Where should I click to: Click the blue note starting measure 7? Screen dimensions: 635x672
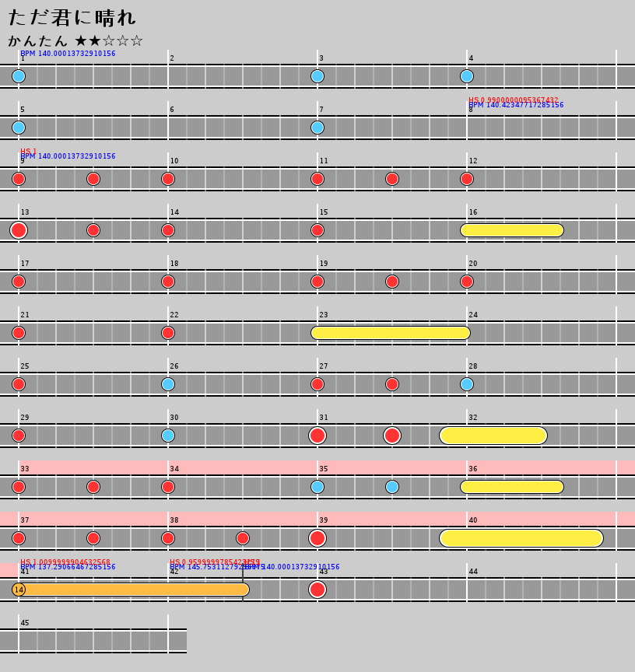(x=317, y=128)
